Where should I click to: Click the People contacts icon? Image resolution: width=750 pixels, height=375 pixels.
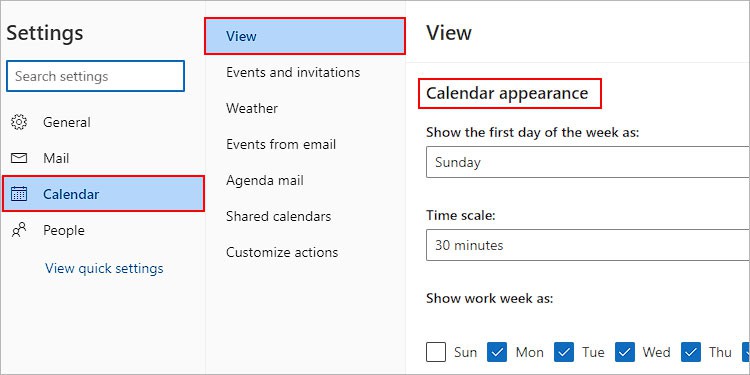click(x=19, y=231)
